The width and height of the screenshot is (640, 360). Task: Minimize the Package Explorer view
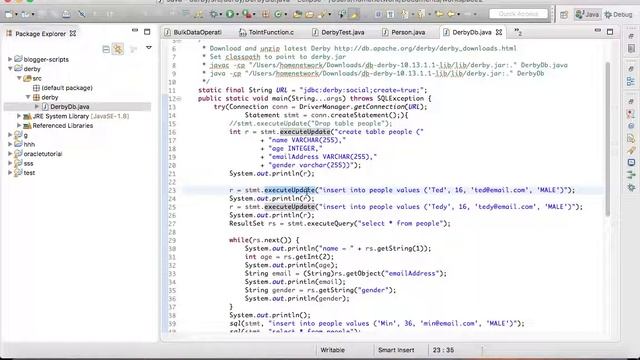point(135,31)
